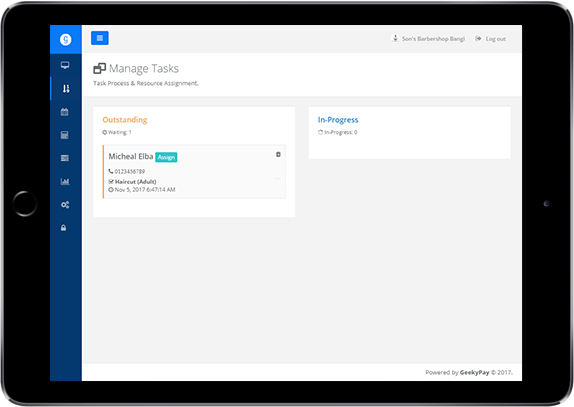Open the list table sidebar icon
The height and width of the screenshot is (407, 574).
(64, 158)
